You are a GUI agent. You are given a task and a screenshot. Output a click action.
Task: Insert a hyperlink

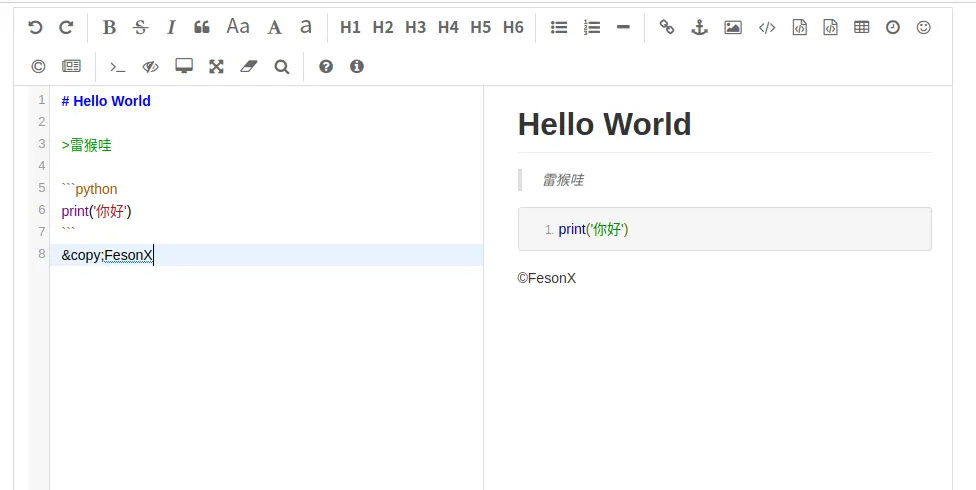coord(667,27)
